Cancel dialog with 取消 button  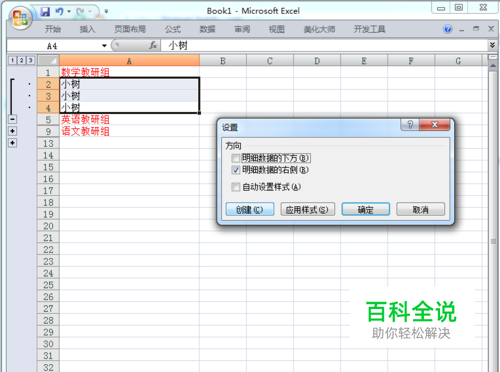click(420, 209)
